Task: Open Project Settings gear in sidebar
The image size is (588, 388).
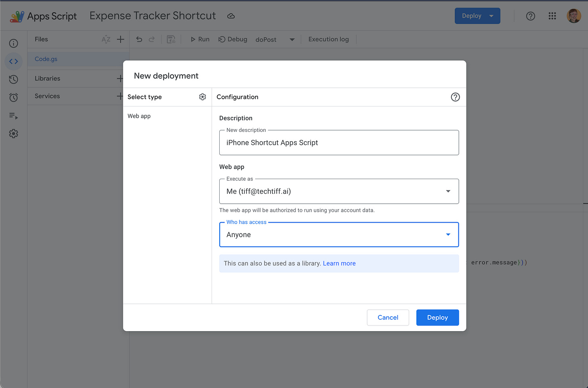Action: point(13,134)
